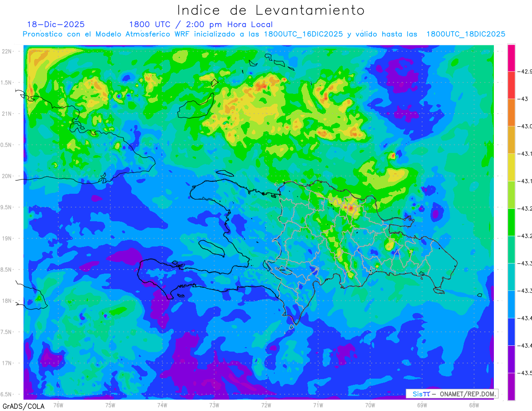Click the 18N latitude label
This screenshot has height=411, width=532.
coord(7,301)
